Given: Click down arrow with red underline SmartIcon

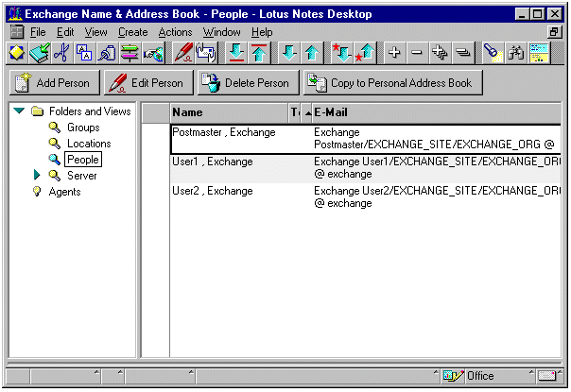Looking at the screenshot, I should (x=236, y=53).
